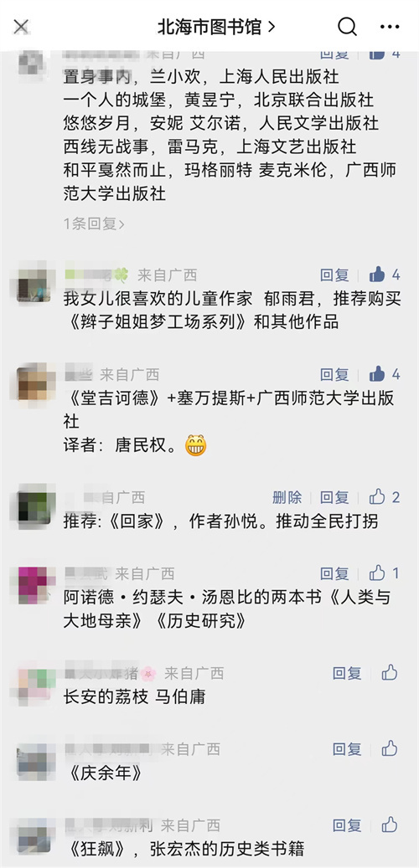419x868 pixels.
Task: Open avatar of 汤恩比 commenter
Action: pos(34,584)
